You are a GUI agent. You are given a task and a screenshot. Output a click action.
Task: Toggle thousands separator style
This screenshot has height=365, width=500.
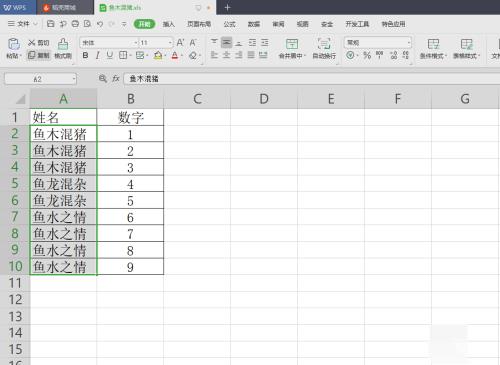pyautogui.click(x=379, y=55)
